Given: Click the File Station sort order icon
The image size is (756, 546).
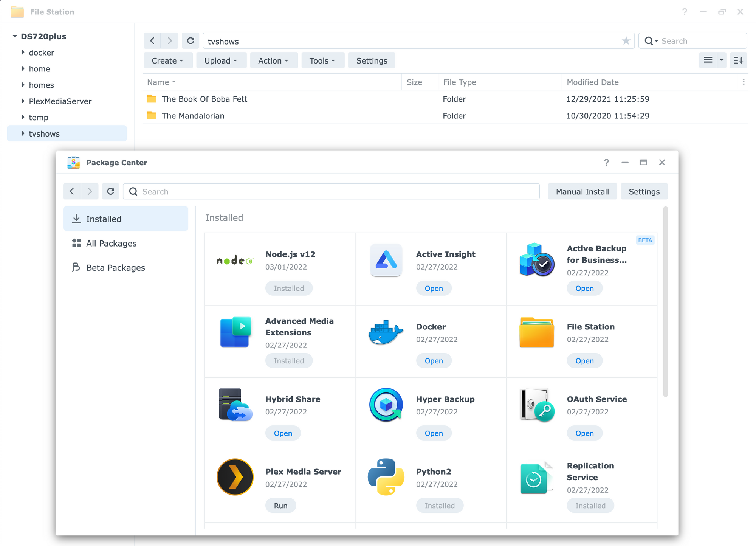Looking at the screenshot, I should [738, 60].
